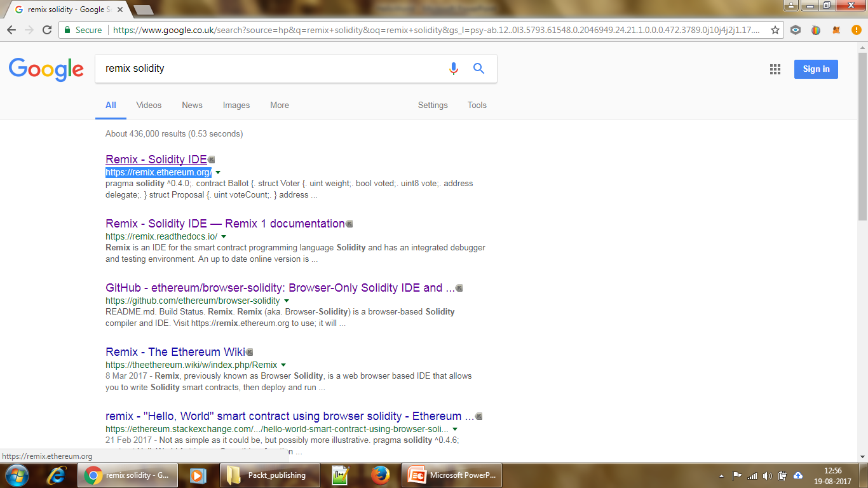Expand dropdown arrow next to remix.readthedocs.io URL

224,237
